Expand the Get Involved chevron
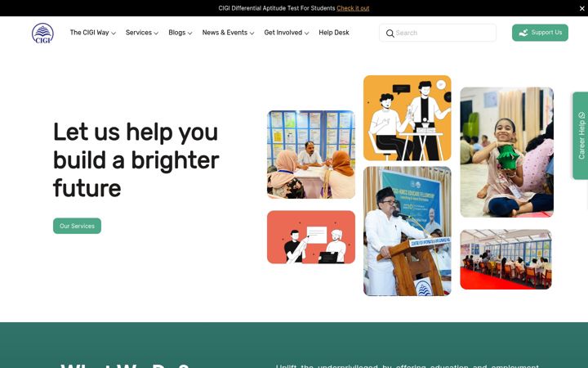The image size is (588, 368). (306, 33)
